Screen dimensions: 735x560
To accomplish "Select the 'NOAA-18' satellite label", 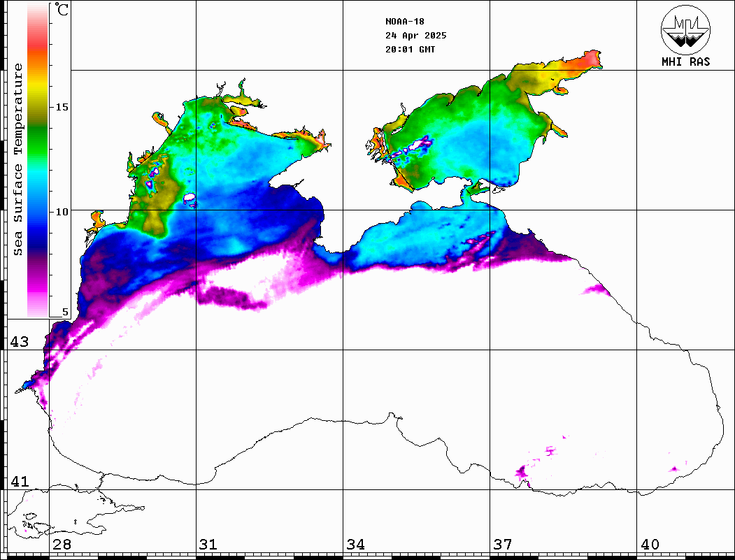I will [x=405, y=22].
